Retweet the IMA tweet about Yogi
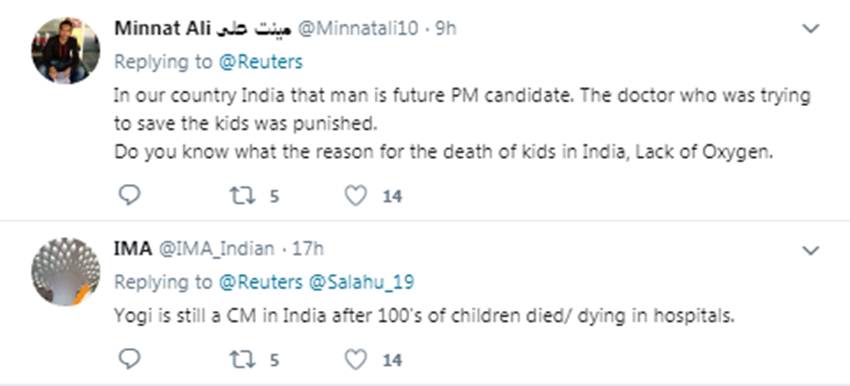The height and width of the screenshot is (386, 850). 242,359
